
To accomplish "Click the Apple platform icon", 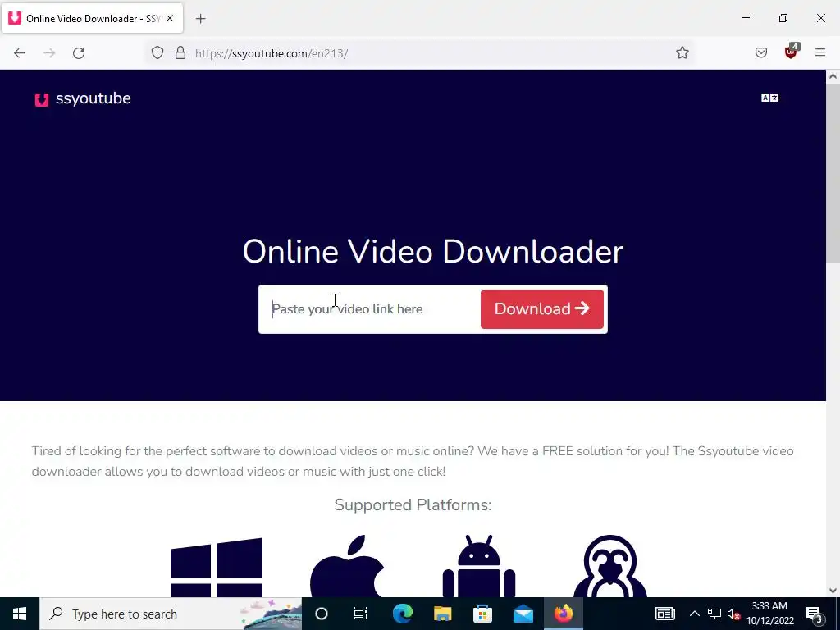I will [x=347, y=566].
